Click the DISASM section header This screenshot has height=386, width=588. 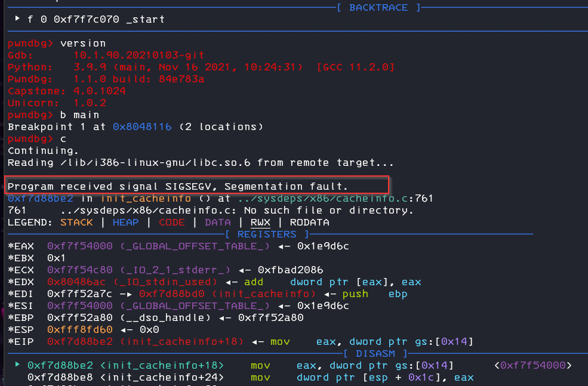coord(375,353)
